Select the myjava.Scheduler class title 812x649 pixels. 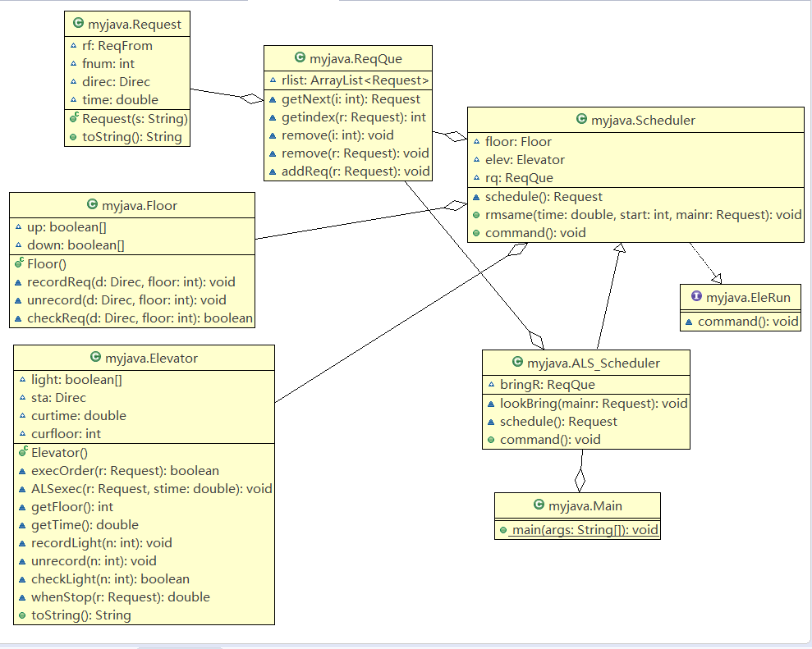coord(643,120)
